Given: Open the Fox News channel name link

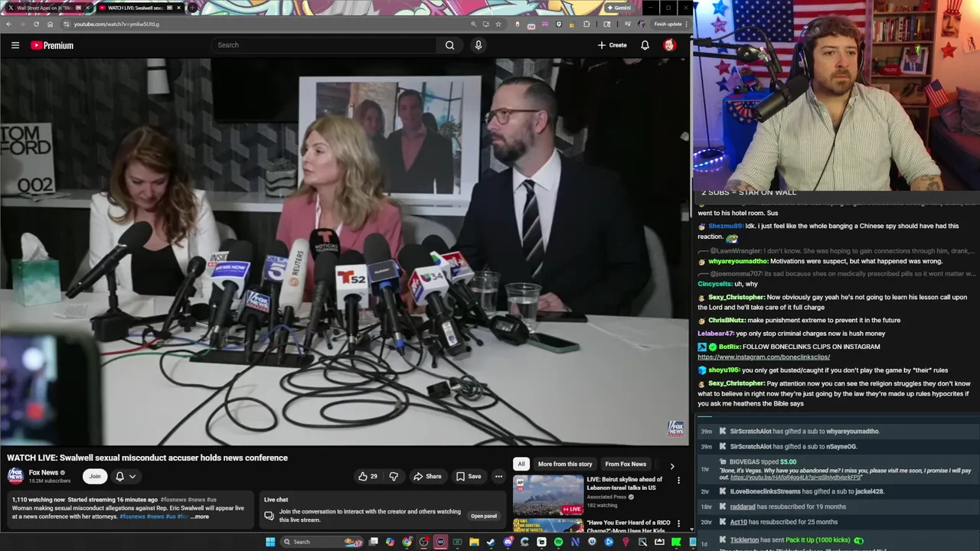Looking at the screenshot, I should click(44, 472).
